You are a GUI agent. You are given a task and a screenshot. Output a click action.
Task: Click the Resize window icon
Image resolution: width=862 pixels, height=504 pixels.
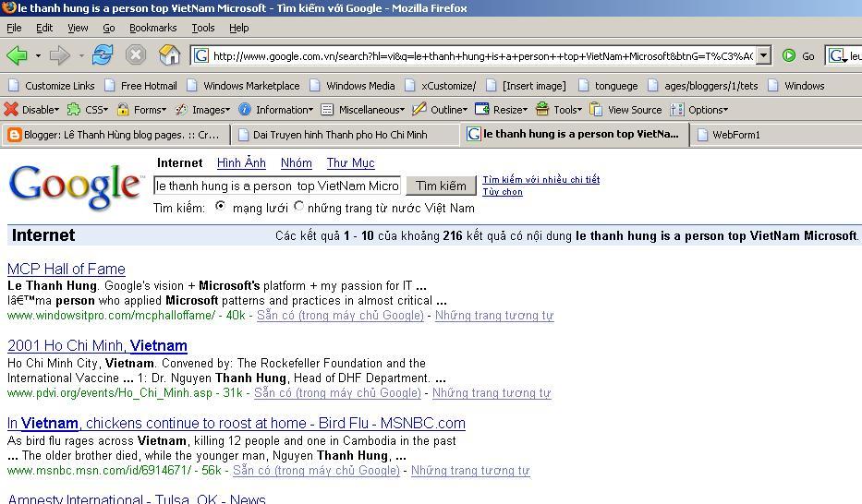coord(481,109)
